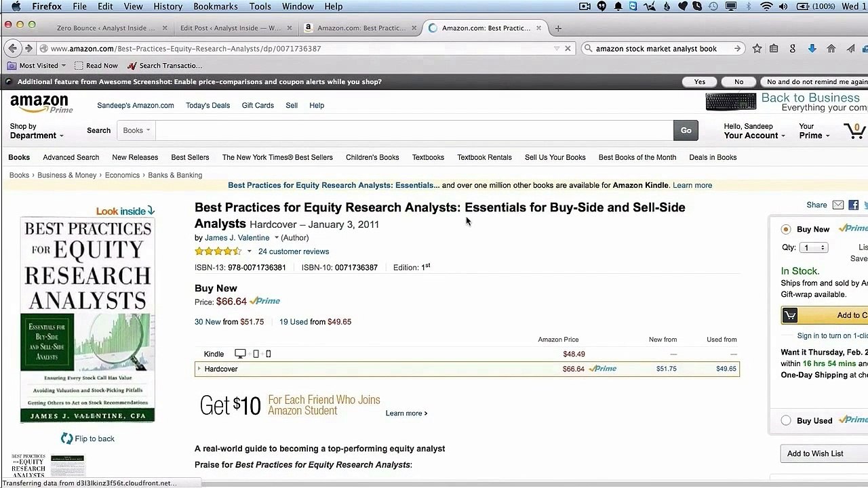Open the Search Transactio... bookmark
Screen dimensions: 868x488
[x=164, y=66]
